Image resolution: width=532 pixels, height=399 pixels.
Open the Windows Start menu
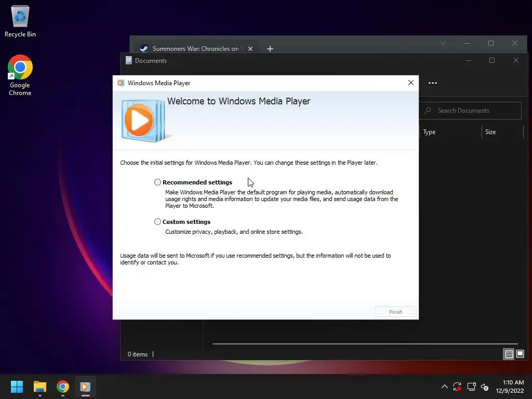pos(17,387)
